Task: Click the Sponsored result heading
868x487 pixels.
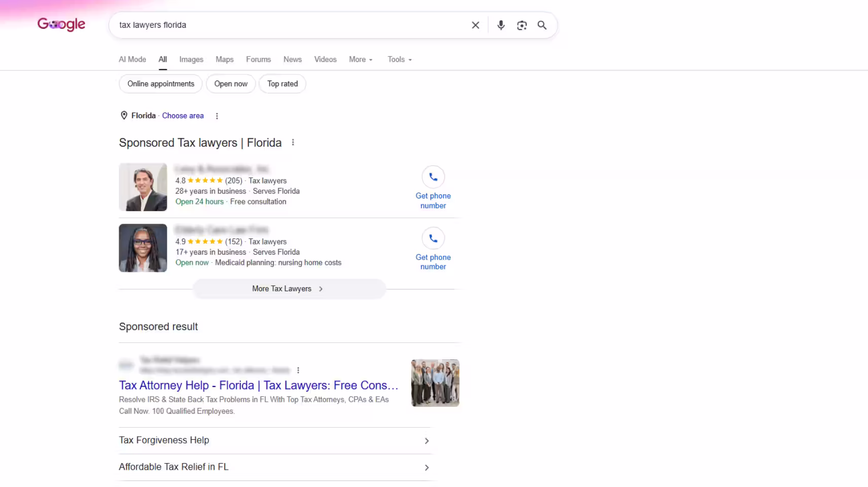Action: (159, 327)
